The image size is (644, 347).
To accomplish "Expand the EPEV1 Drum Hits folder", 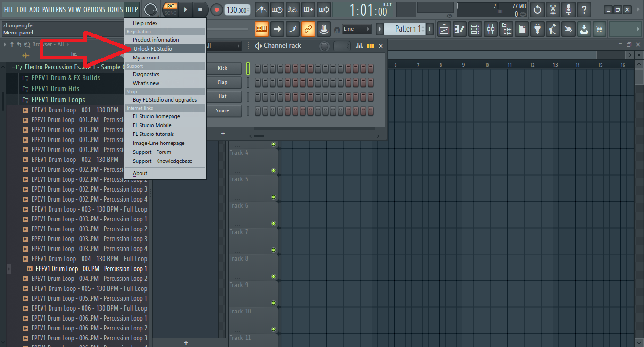I will 55,89.
